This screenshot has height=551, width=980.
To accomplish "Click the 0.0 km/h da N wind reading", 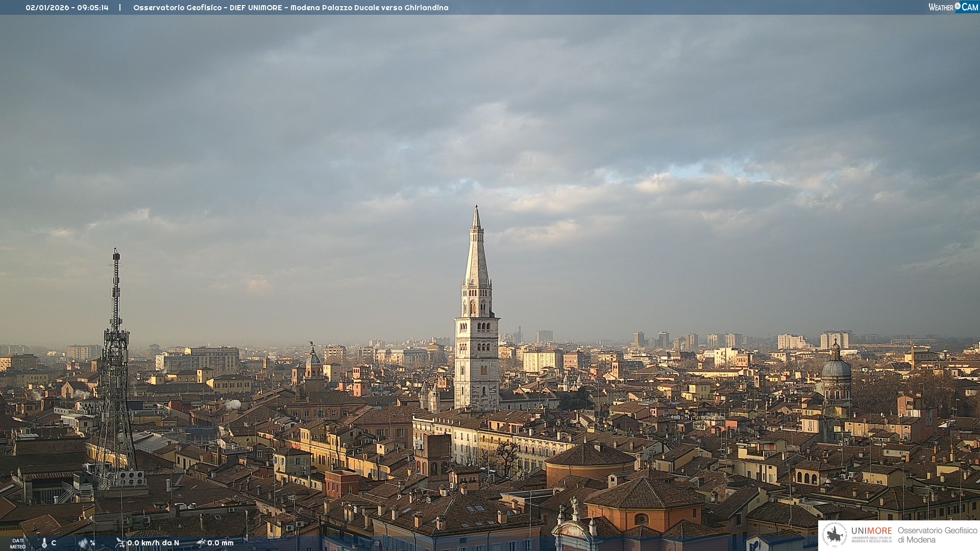I will [153, 543].
